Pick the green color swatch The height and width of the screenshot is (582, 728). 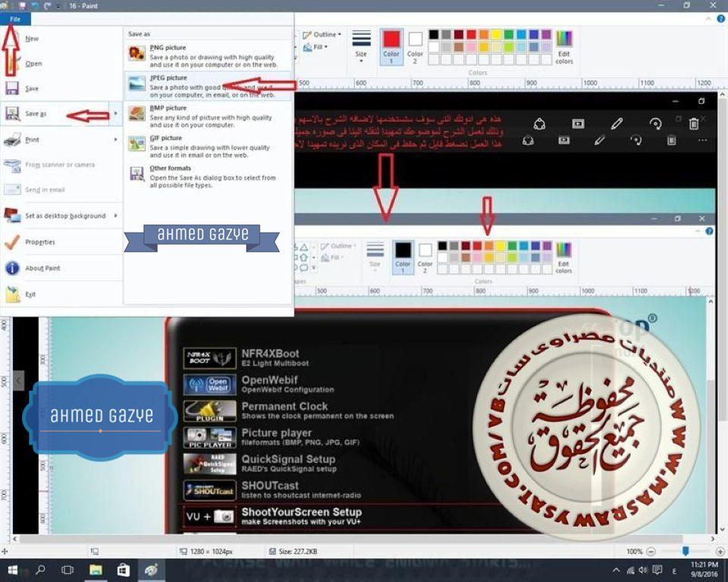click(509, 34)
